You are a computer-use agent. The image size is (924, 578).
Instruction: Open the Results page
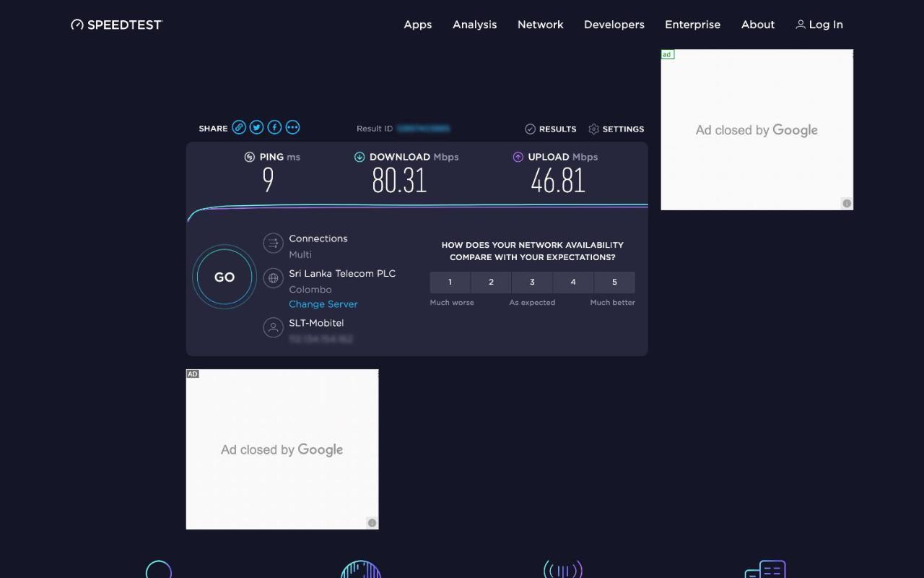[x=551, y=129]
